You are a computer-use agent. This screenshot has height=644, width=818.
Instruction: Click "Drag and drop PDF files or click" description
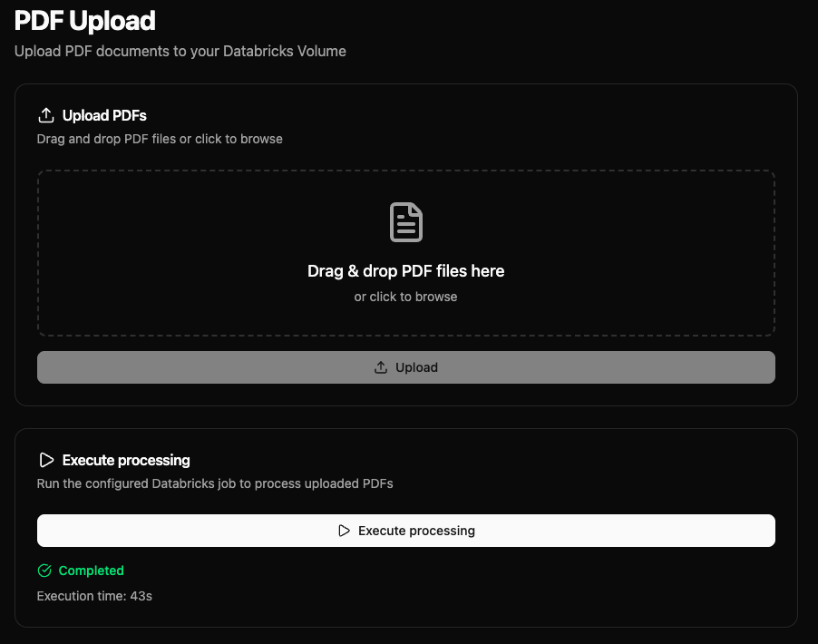coord(160,139)
